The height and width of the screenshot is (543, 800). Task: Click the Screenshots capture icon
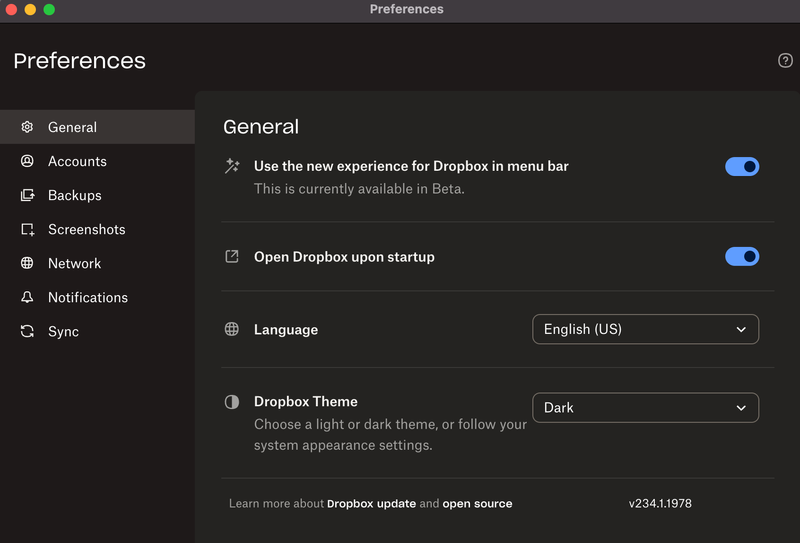pyautogui.click(x=27, y=229)
